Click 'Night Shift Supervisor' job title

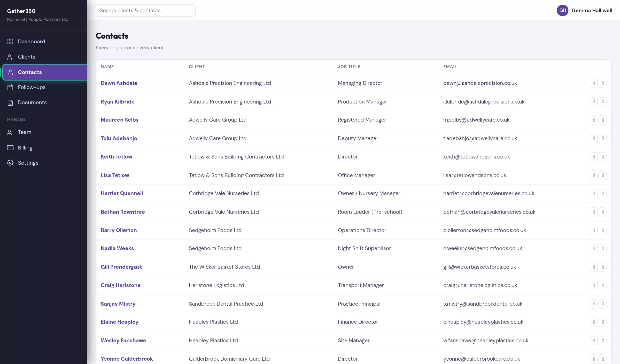click(364, 248)
